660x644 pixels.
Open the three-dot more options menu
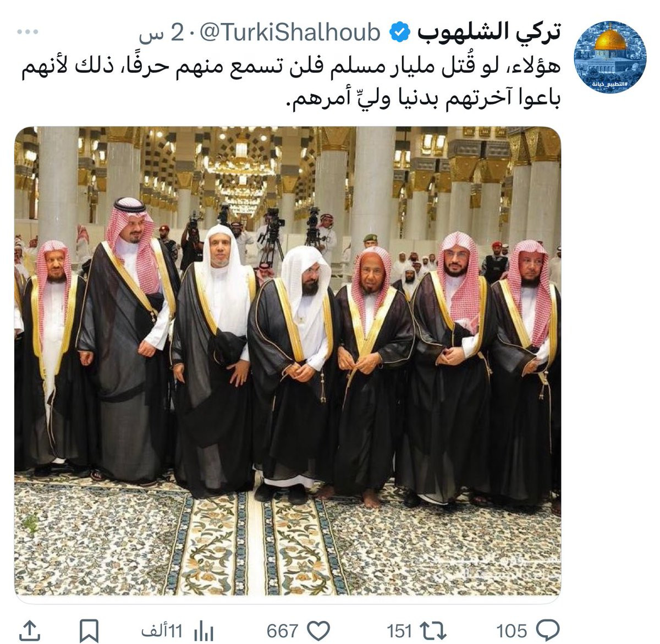[27, 32]
